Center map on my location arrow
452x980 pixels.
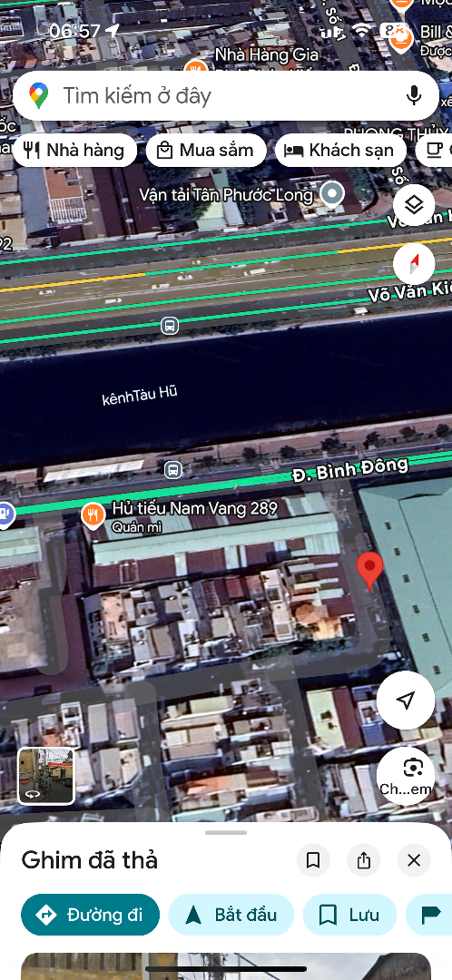pos(406,701)
